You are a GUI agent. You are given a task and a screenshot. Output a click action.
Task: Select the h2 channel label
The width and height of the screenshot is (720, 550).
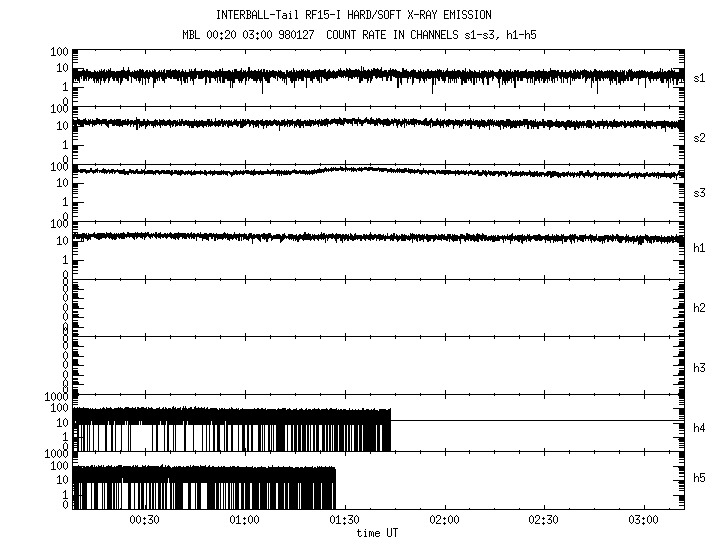700,308
